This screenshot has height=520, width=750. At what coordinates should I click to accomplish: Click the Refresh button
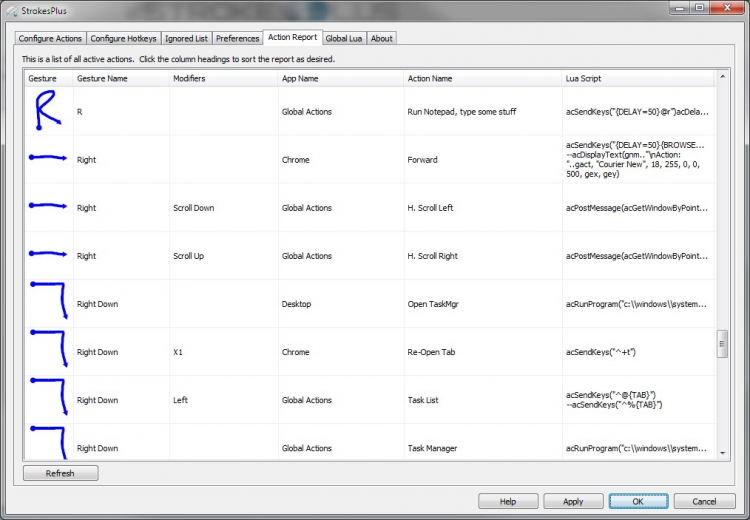pyautogui.click(x=61, y=473)
